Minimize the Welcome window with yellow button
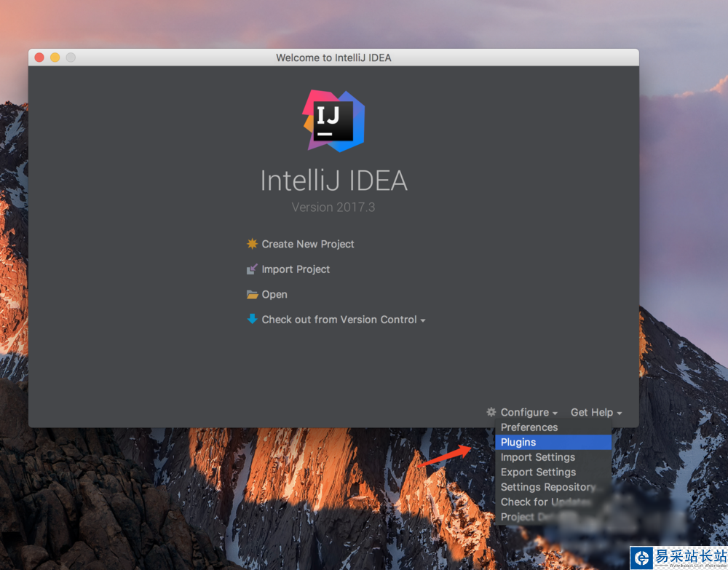 coord(55,57)
